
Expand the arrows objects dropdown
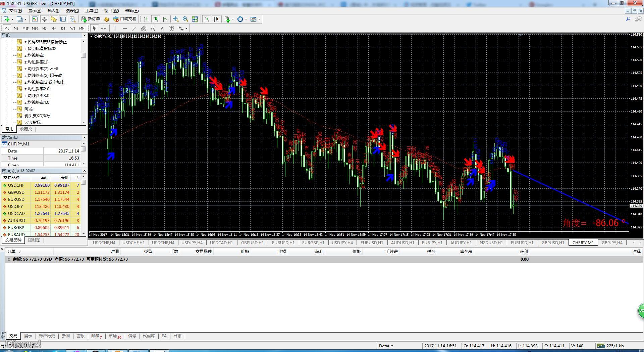(186, 28)
